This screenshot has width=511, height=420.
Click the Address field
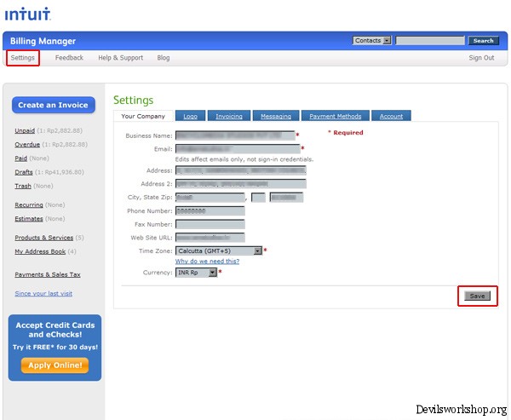pos(241,170)
